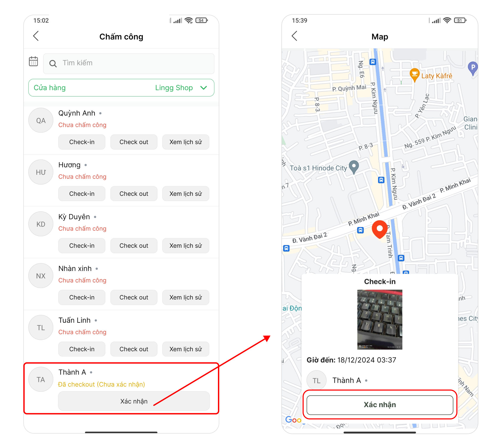
Task: Tap the Laty Kàfrê cafe marker
Action: pos(414,75)
